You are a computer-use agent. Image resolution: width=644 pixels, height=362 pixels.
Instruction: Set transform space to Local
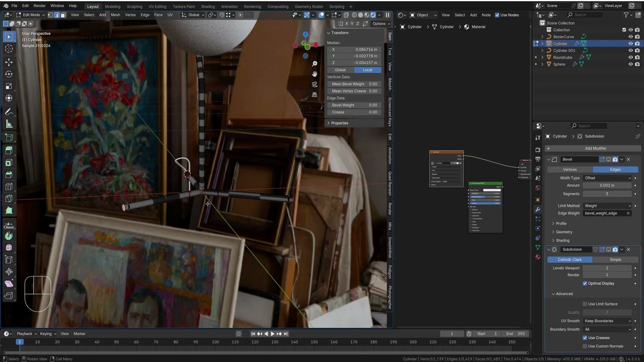368,70
